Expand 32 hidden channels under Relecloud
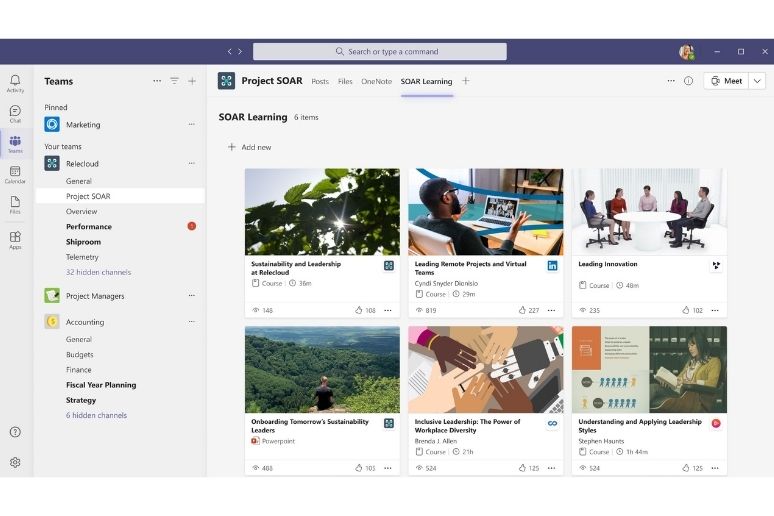 point(98,272)
